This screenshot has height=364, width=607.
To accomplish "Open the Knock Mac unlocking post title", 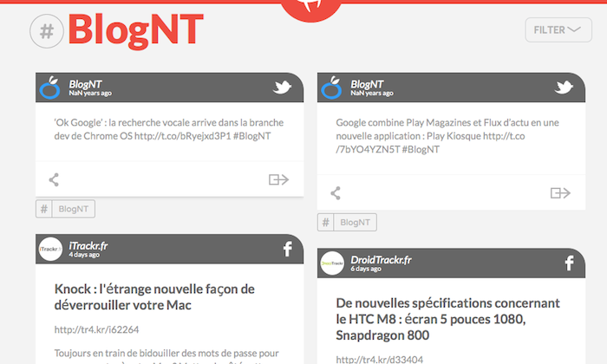I will pyautogui.click(x=154, y=297).
